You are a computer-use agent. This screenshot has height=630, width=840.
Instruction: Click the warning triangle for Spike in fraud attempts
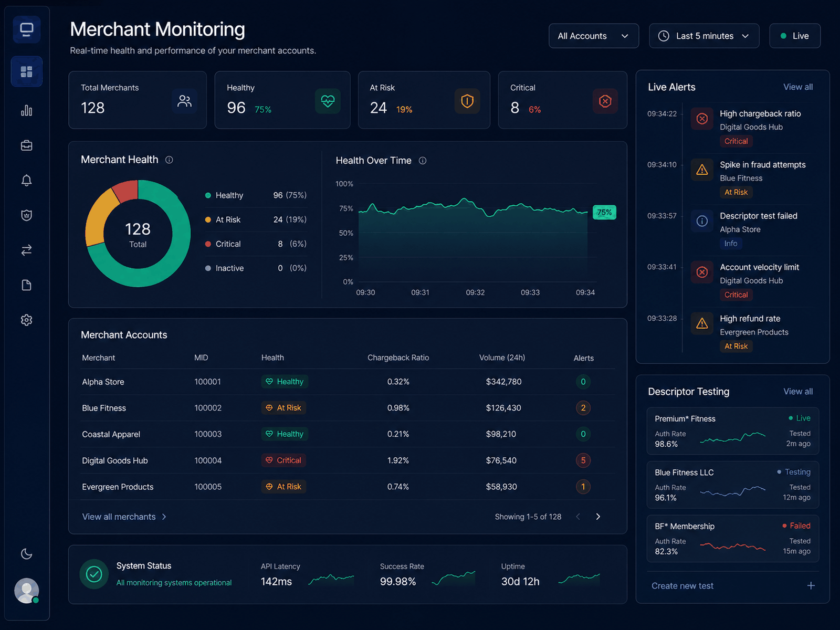tap(702, 170)
